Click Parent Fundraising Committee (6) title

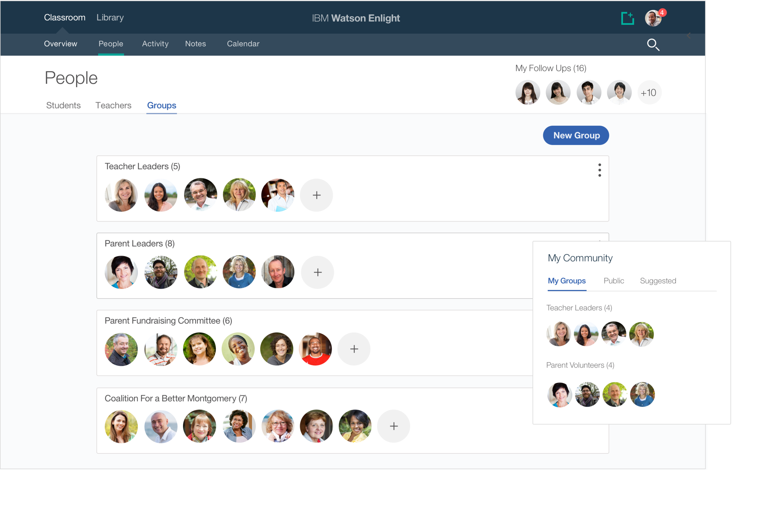[x=168, y=321]
